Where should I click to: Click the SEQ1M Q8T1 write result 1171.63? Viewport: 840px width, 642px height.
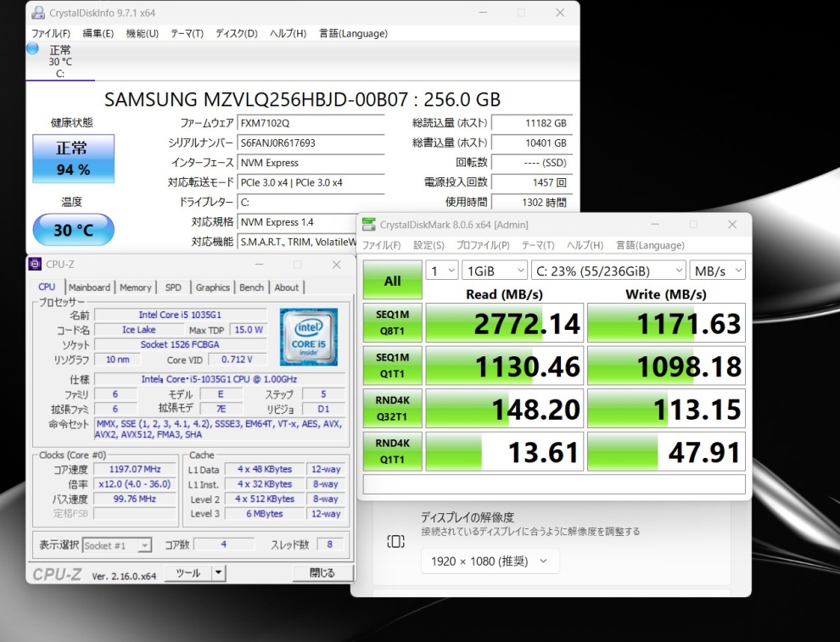point(666,323)
